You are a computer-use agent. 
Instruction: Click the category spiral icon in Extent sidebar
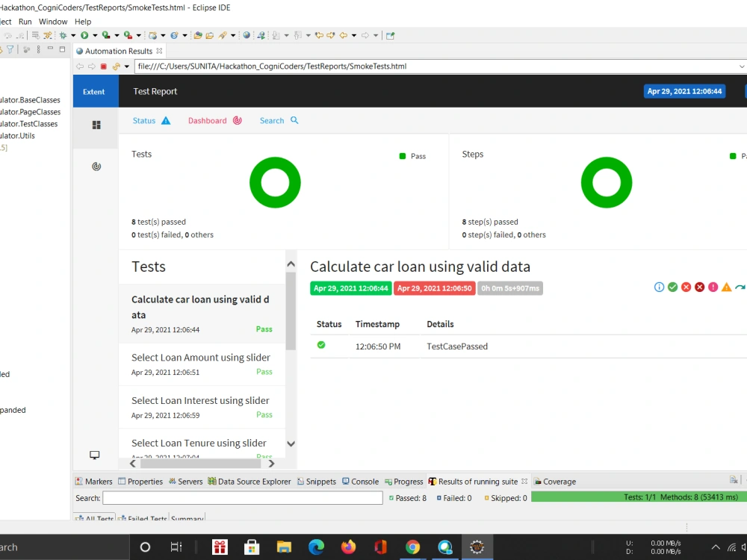coord(95,166)
